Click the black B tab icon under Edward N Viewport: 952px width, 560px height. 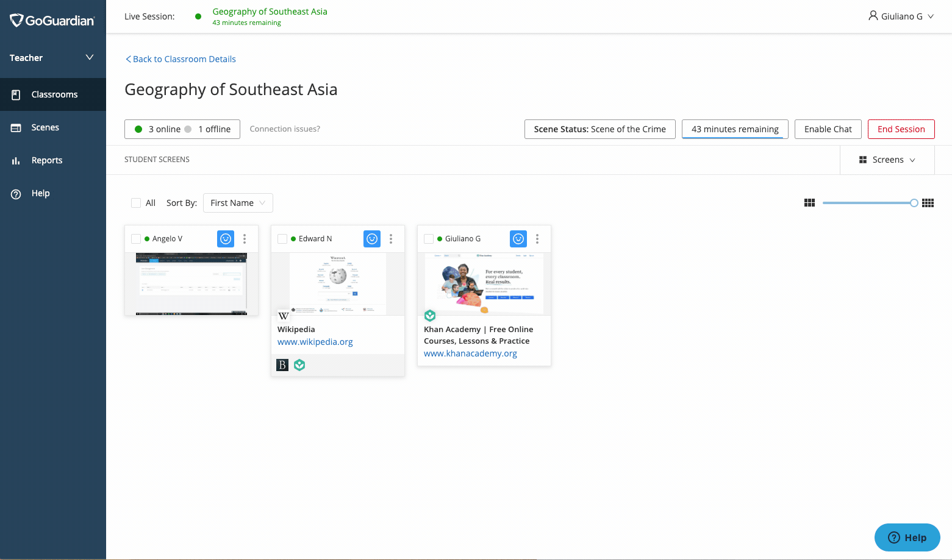point(282,365)
